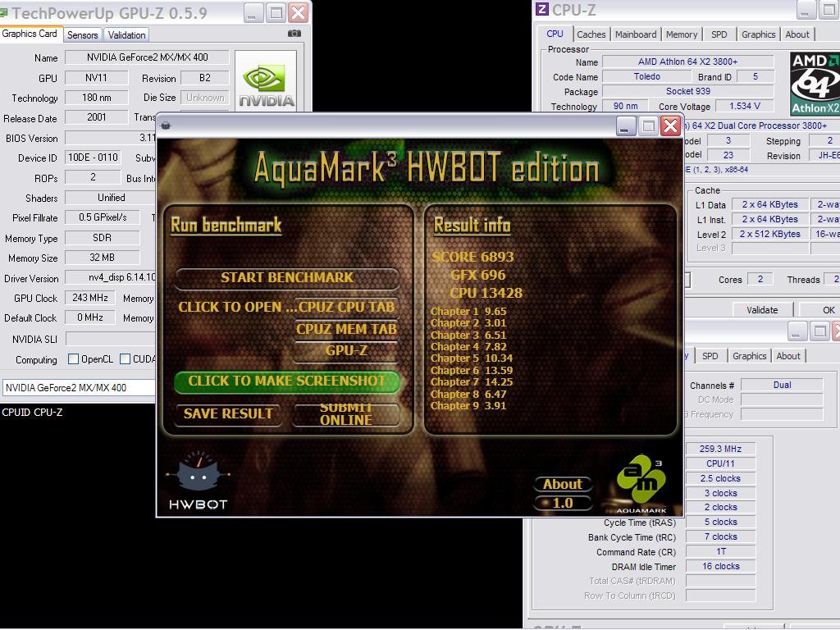
Task: Enable the OpenCL checkbox in GPU-Z
Action: (x=73, y=359)
